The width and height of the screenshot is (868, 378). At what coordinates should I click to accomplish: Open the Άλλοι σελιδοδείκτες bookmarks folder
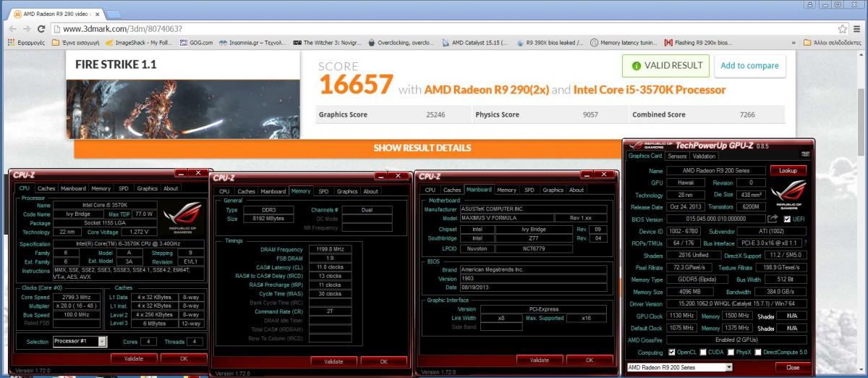coord(832,43)
